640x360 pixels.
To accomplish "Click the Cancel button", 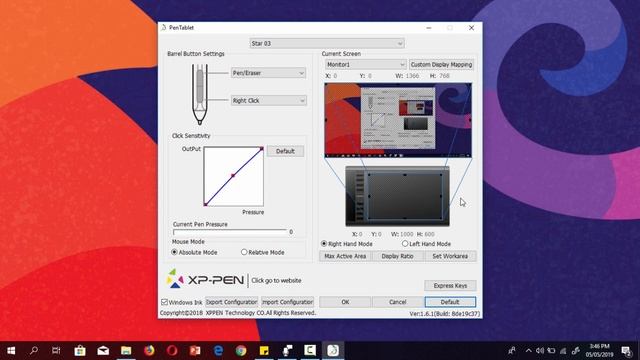I will coord(398,302).
